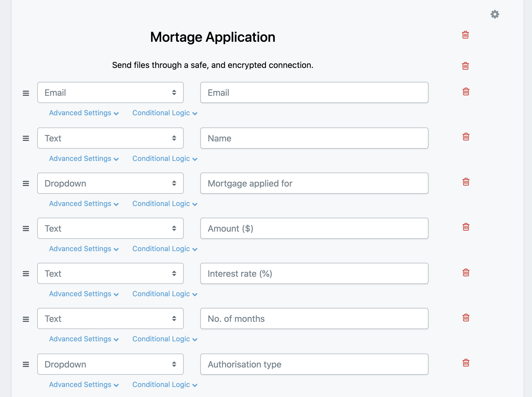Expand Advanced Settings for Mortgage applied for
This screenshot has width=532, height=397.
coord(84,204)
